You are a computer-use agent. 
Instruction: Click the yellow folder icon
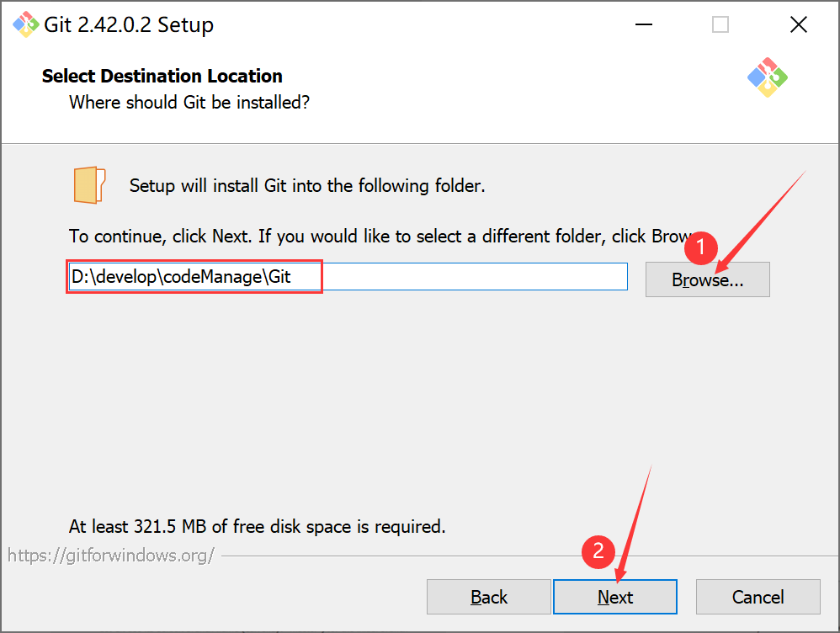[x=89, y=185]
